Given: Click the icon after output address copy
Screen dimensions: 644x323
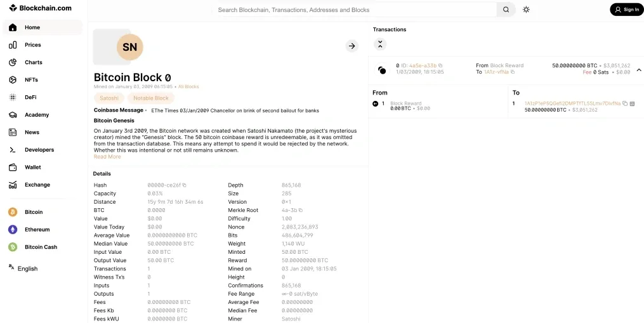Looking at the screenshot, I should coord(632,103).
